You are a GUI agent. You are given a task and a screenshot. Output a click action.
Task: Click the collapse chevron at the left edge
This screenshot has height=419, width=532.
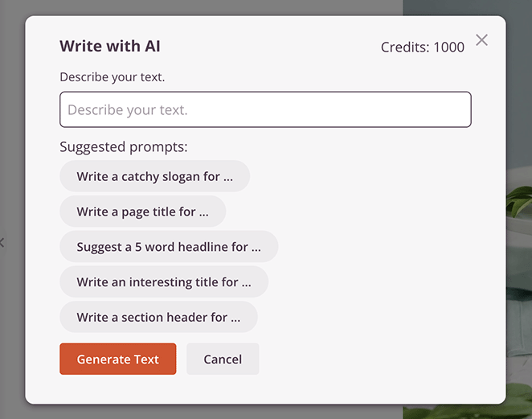2,241
